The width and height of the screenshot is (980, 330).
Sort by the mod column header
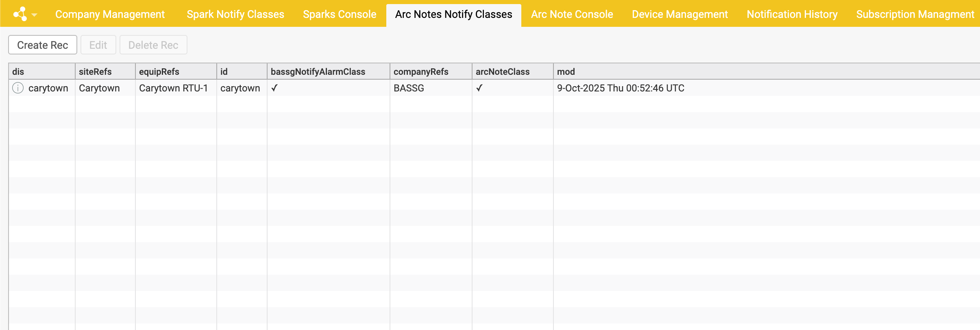point(566,72)
